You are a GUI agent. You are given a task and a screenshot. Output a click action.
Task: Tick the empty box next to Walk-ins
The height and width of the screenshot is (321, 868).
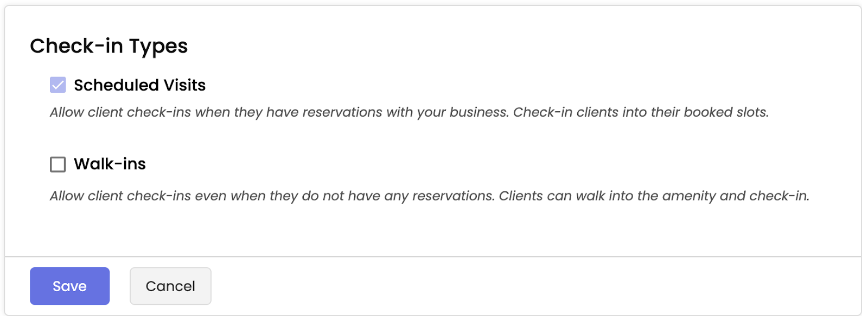[x=58, y=164]
